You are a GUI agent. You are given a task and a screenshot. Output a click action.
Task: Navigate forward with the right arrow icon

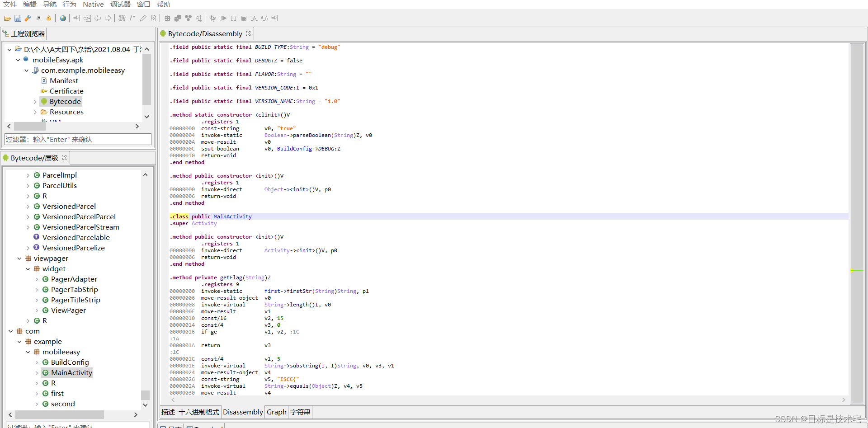pyautogui.click(x=108, y=19)
